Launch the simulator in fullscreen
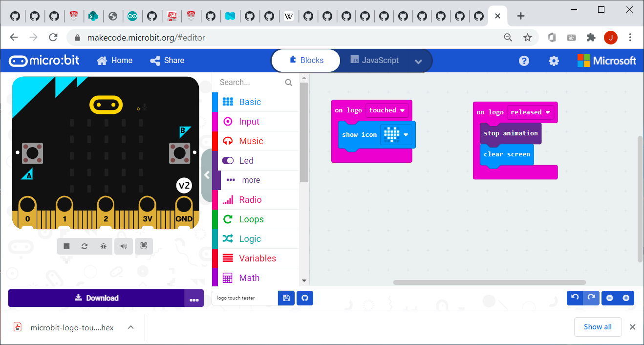644x345 pixels. [x=144, y=246]
